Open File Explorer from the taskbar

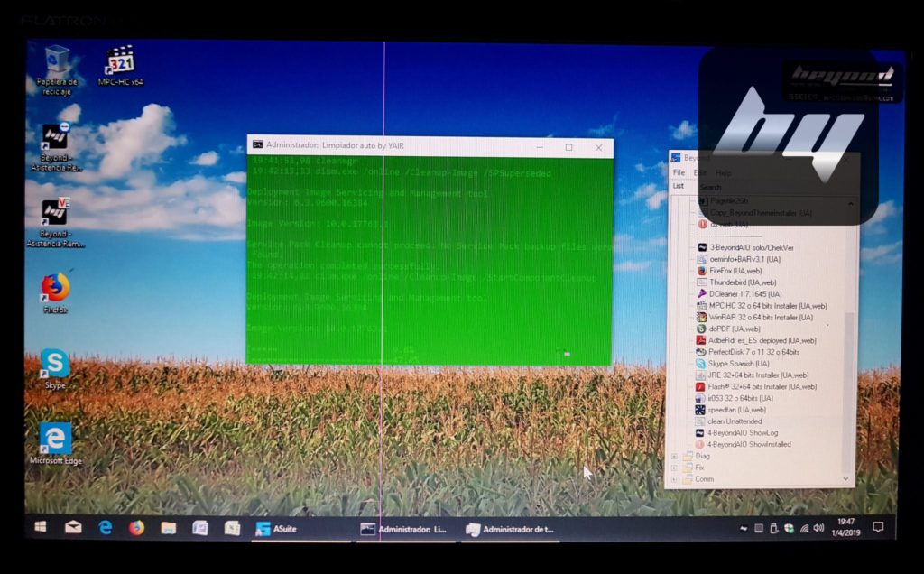coord(169,528)
